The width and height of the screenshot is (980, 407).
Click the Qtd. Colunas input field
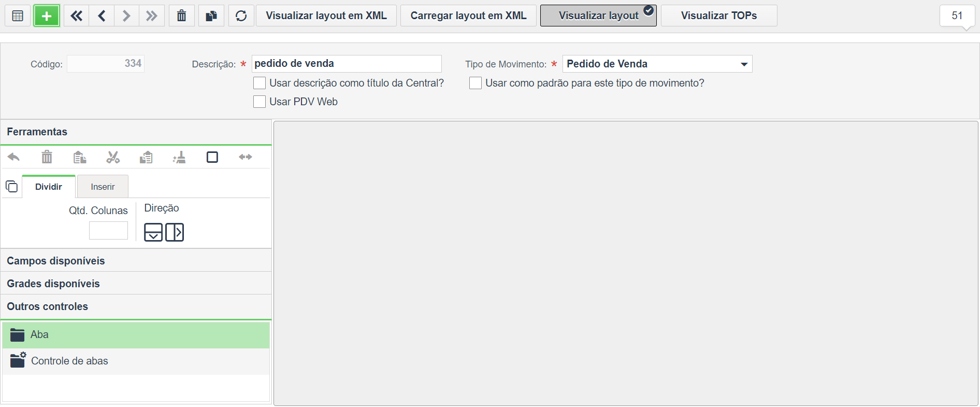click(108, 230)
